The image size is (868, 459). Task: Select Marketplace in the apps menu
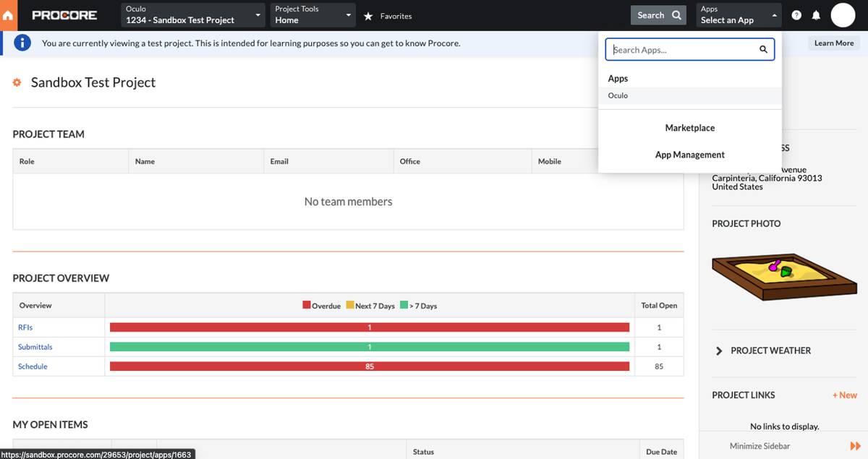point(689,127)
